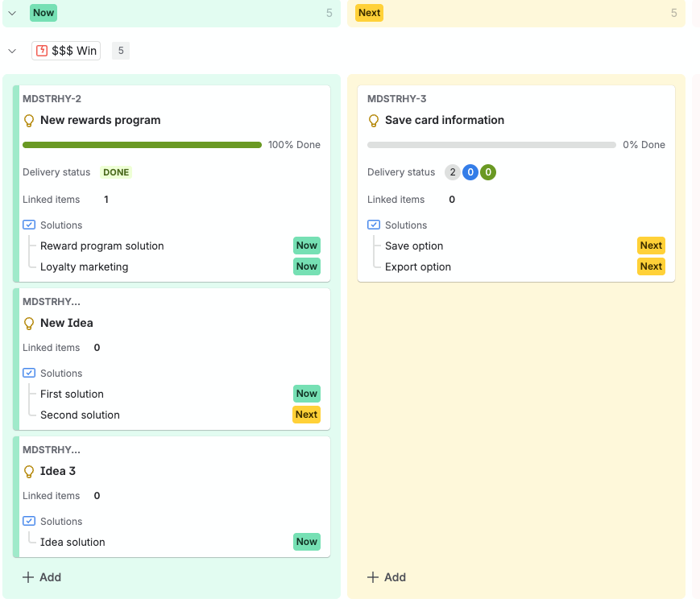The height and width of the screenshot is (607, 700).
Task: Click linked items value 0 in Idea 3 card
Action: click(97, 496)
